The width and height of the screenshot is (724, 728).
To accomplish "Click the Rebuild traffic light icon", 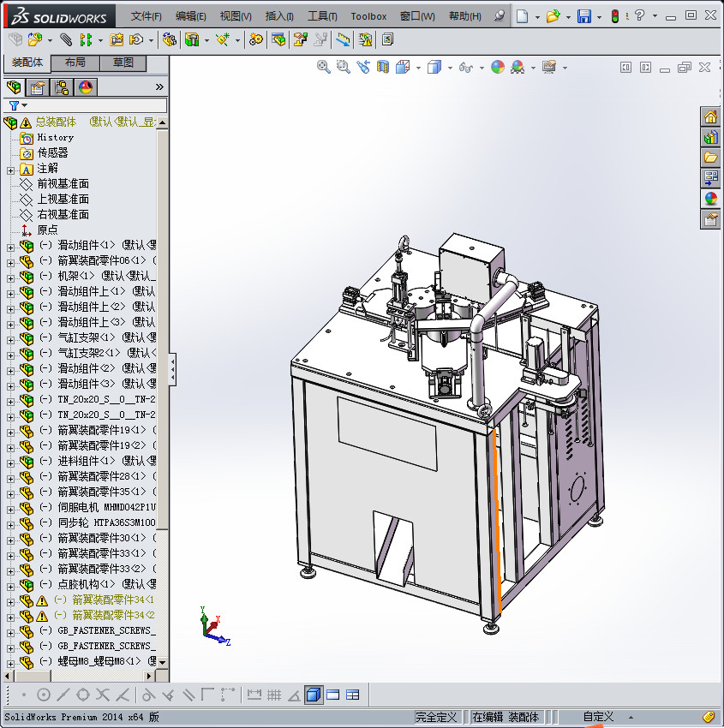I will coord(614,16).
